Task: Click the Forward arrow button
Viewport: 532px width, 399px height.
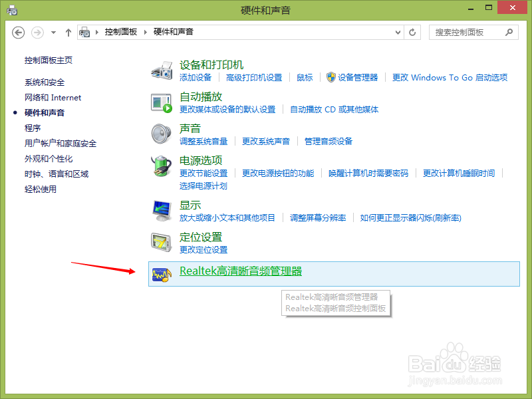Action: point(37,33)
